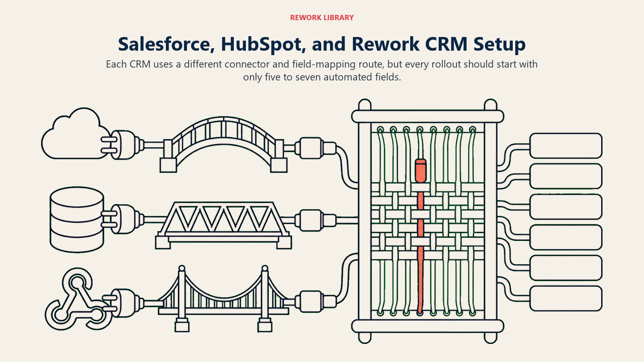Click the socket connector after the arch bridge
This screenshot has height=362, width=644.
click(x=316, y=148)
